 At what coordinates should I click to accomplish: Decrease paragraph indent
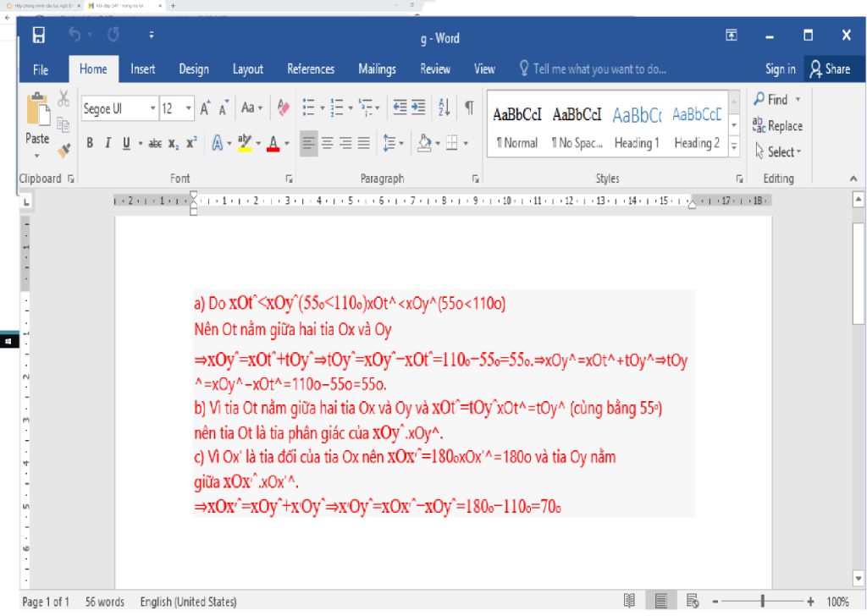[400, 107]
